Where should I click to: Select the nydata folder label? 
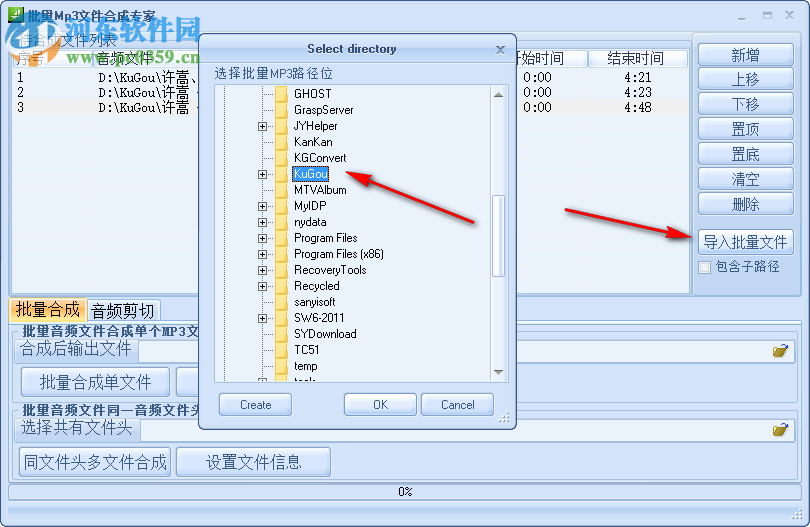(x=310, y=222)
